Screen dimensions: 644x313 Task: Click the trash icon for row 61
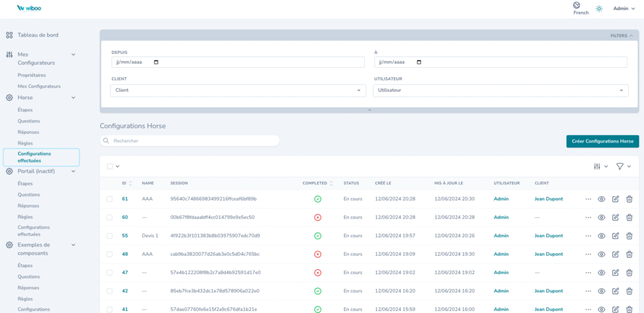coord(629,199)
